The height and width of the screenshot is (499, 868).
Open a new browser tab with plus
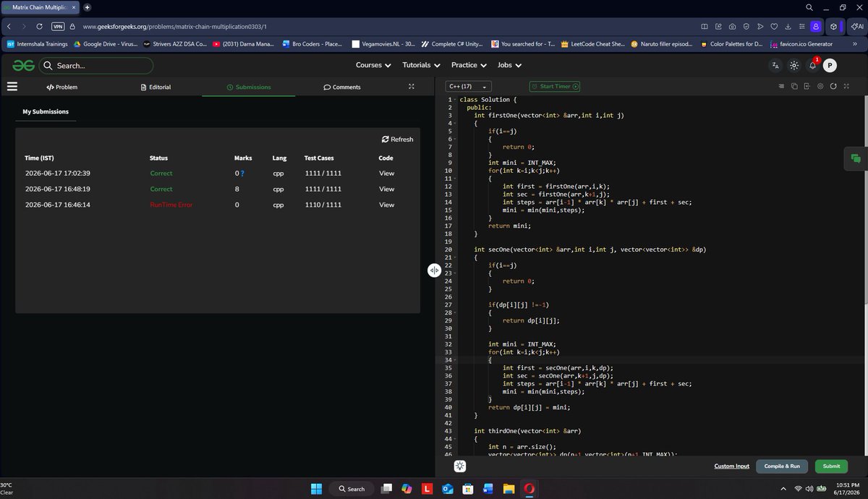tap(88, 7)
